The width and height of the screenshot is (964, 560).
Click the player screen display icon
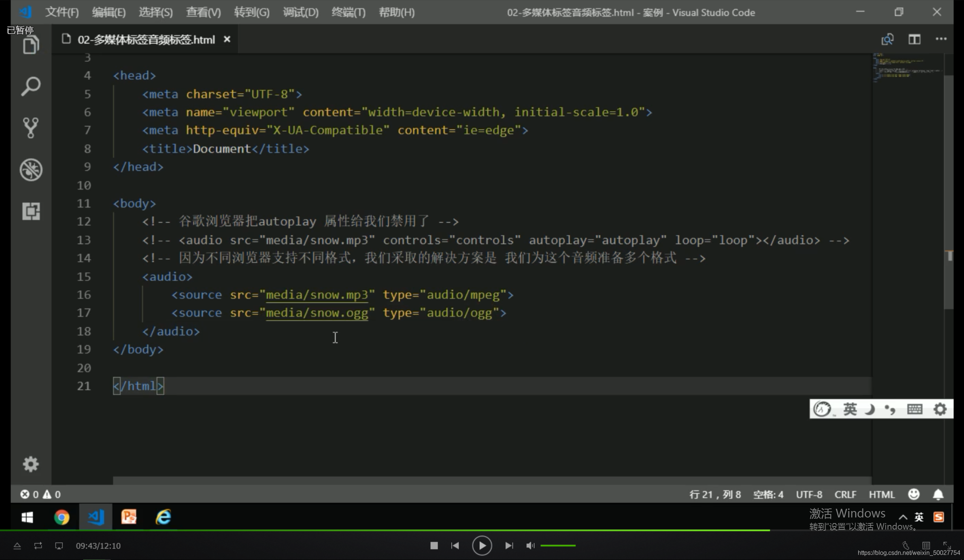click(x=59, y=546)
